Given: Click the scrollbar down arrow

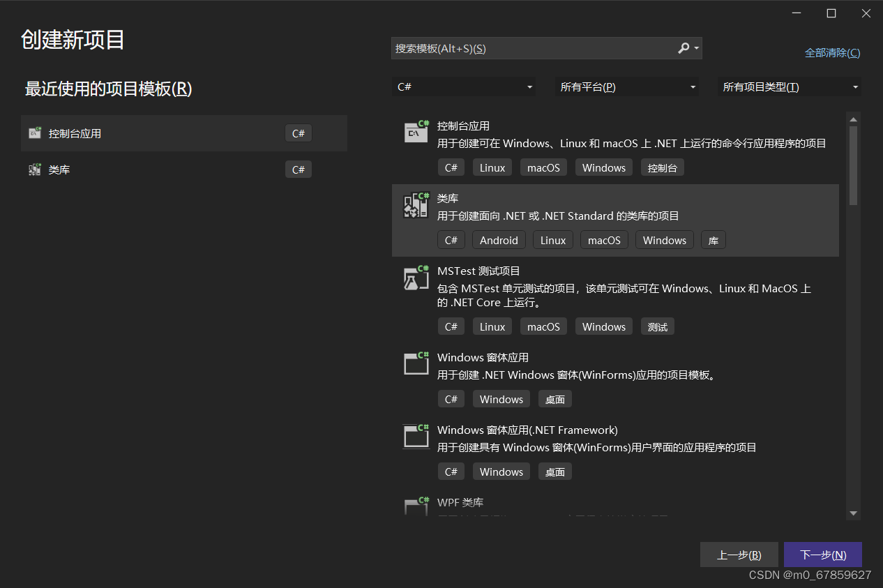Looking at the screenshot, I should [x=853, y=513].
